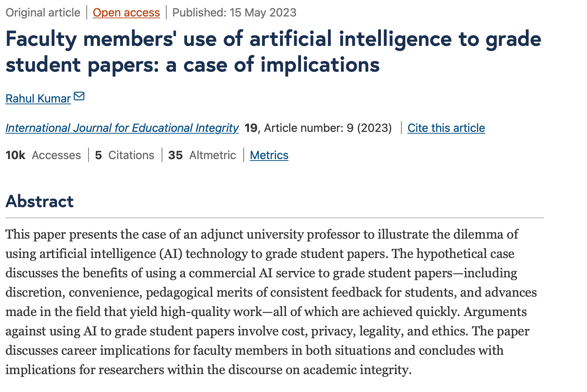Click the article title heading

(x=273, y=52)
